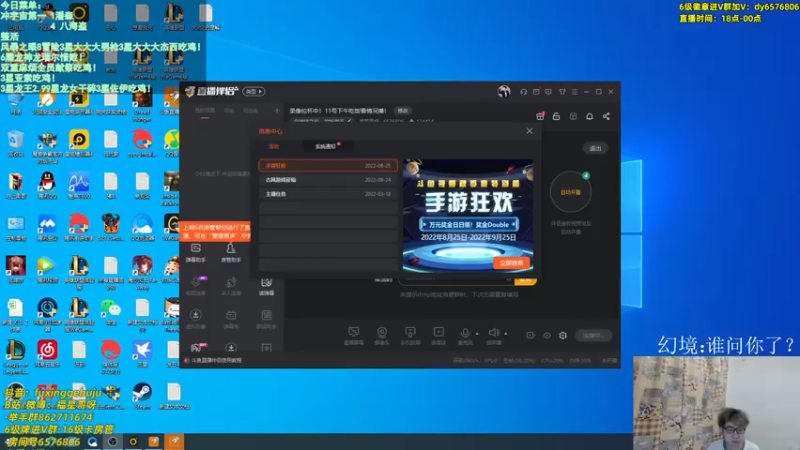
Task: Add a new scene with the plus icon
Action: click(277, 110)
